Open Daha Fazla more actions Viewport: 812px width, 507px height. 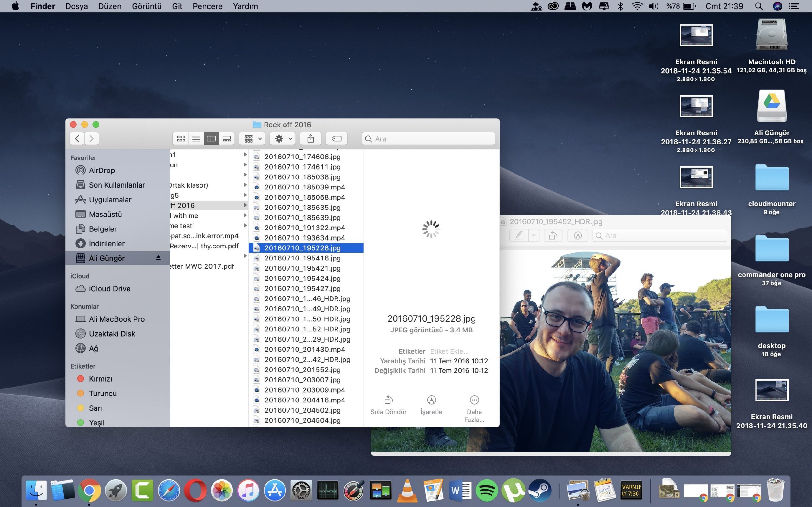[x=474, y=400]
